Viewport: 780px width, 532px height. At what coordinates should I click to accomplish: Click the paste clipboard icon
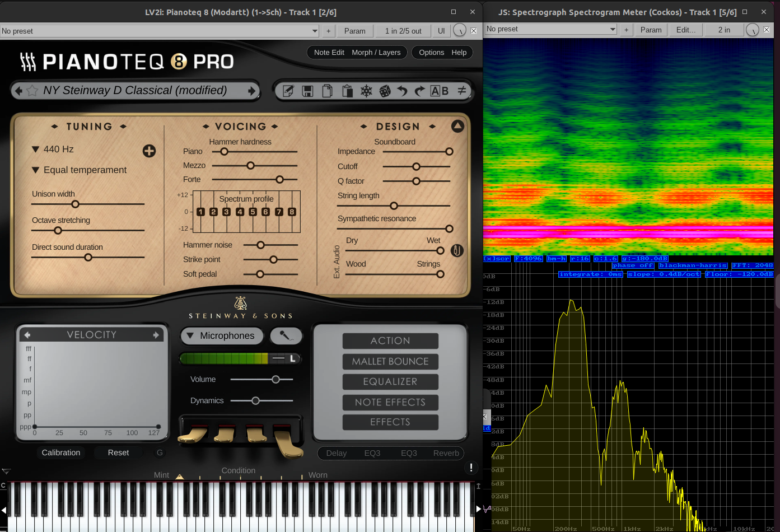347,91
